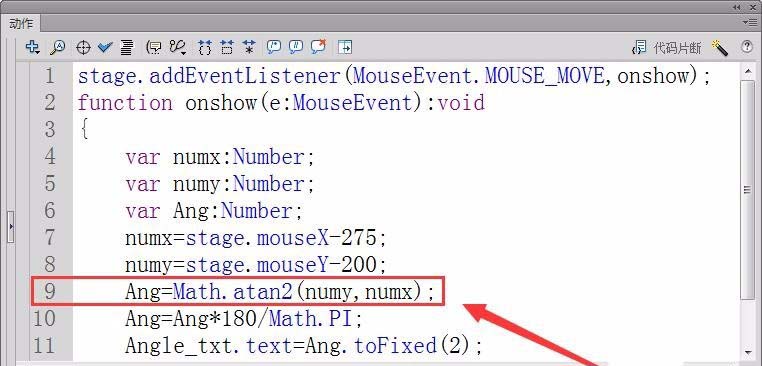This screenshot has width=762, height=366.
Task: Apply Auto format to the script
Action: [126, 47]
